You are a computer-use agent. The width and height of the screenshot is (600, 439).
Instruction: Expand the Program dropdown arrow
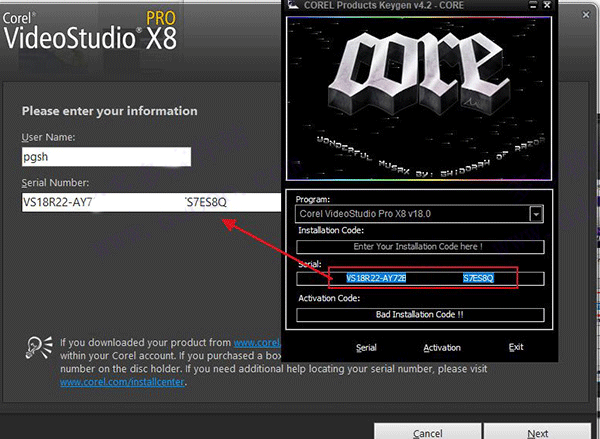pyautogui.click(x=536, y=214)
